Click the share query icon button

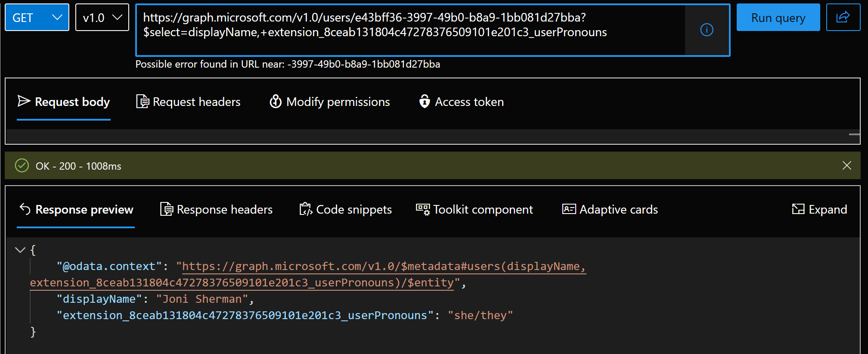pyautogui.click(x=843, y=18)
